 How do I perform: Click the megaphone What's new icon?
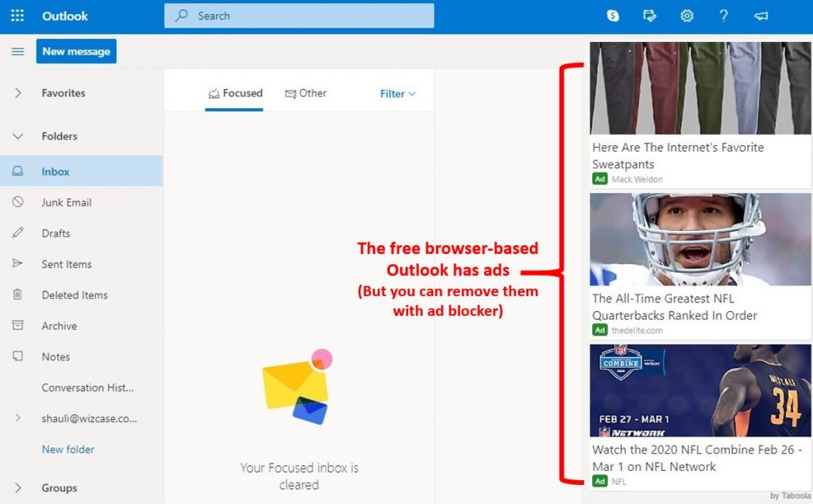coord(761,16)
